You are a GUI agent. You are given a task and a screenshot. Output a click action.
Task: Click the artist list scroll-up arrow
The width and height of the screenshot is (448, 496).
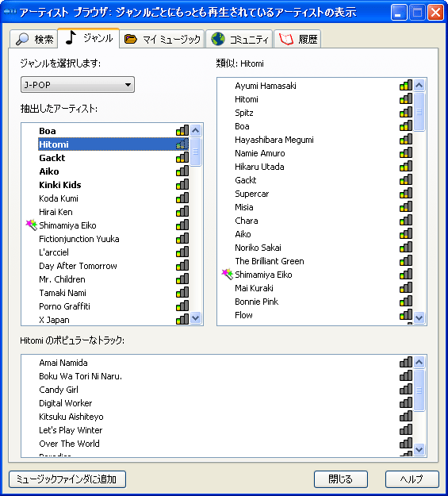click(x=196, y=130)
